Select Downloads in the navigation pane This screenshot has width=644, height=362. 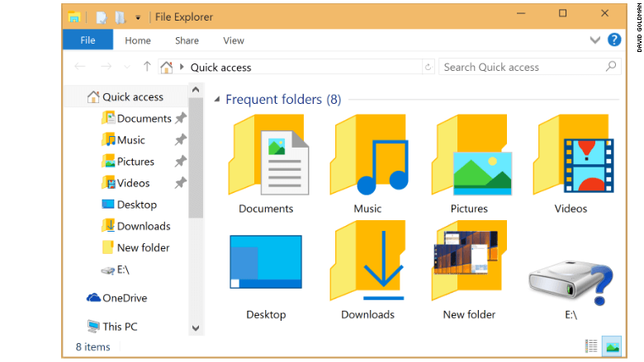(x=135, y=226)
